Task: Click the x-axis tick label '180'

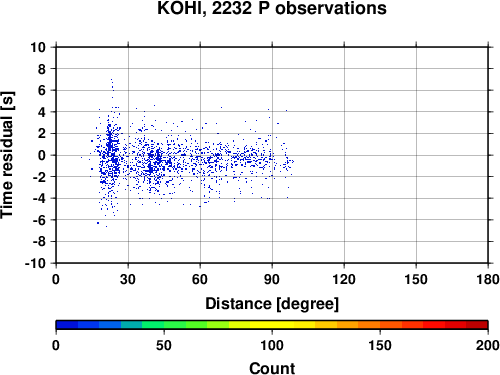Action: click(x=488, y=279)
